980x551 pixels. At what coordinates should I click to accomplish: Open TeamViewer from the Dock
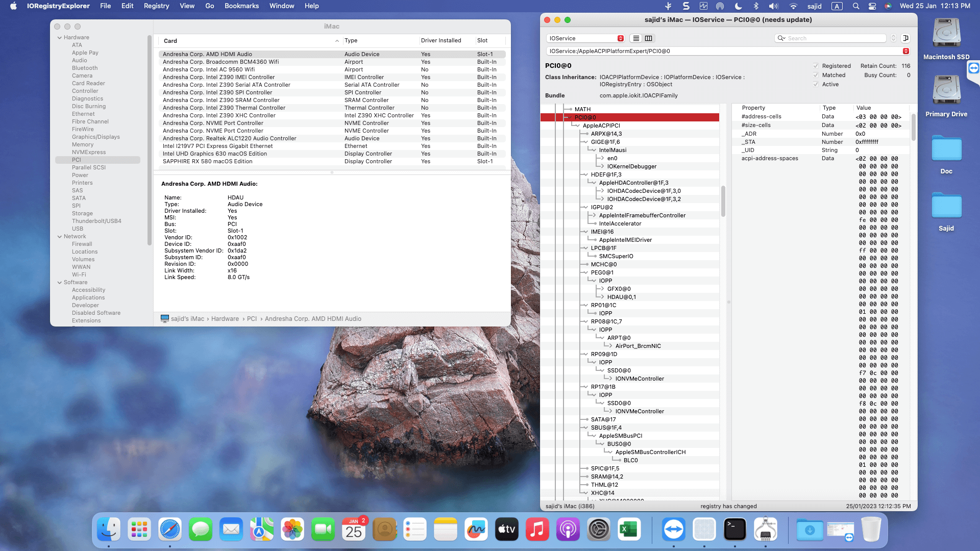point(674,530)
